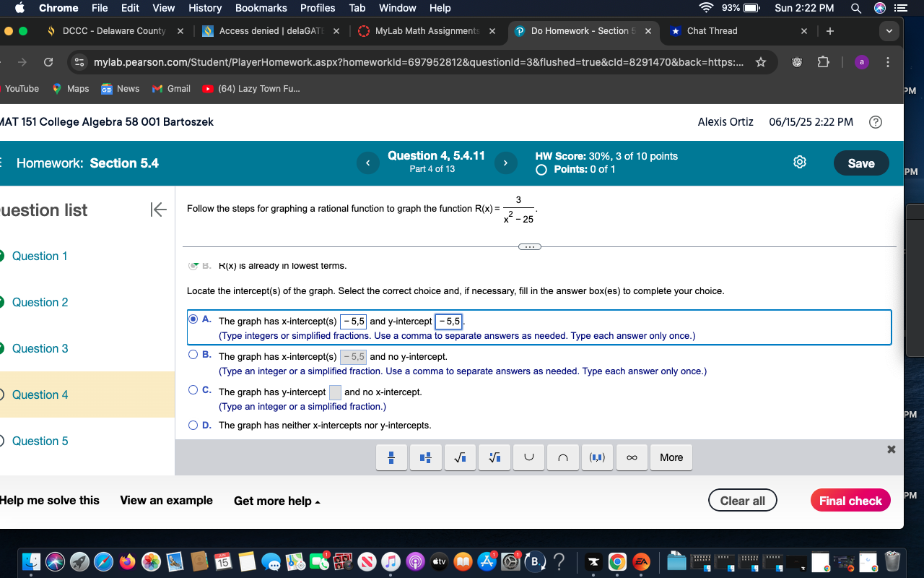The height and width of the screenshot is (578, 924).
Task: Insert an nth root symbol
Action: (494, 457)
